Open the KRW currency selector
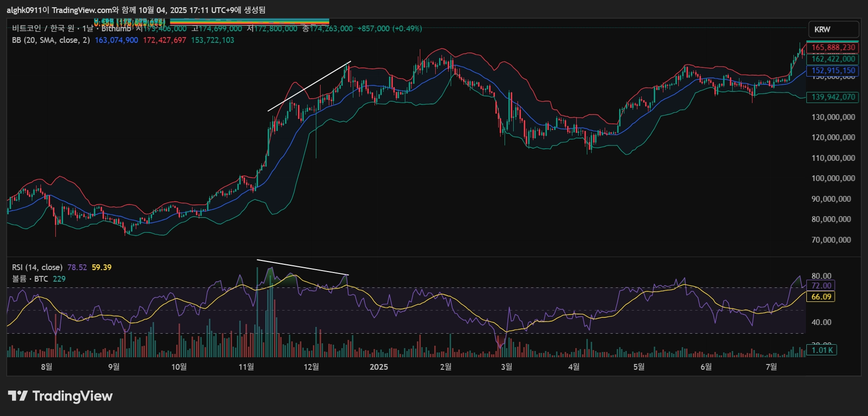This screenshot has width=868, height=416. [833, 29]
